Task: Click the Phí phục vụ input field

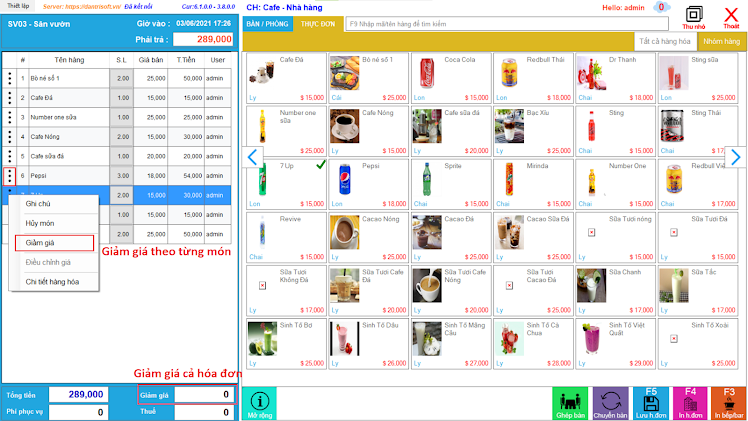Action: (x=78, y=412)
